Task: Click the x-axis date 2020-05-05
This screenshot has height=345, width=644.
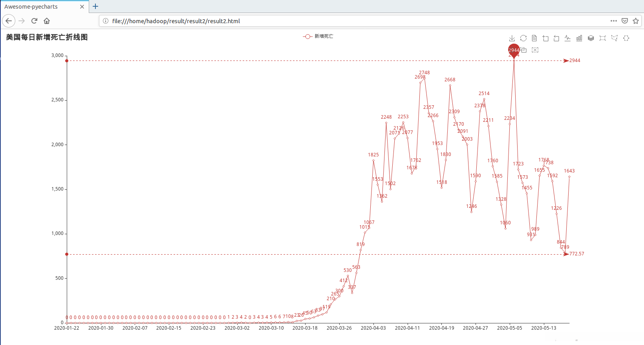Action: coord(510,328)
